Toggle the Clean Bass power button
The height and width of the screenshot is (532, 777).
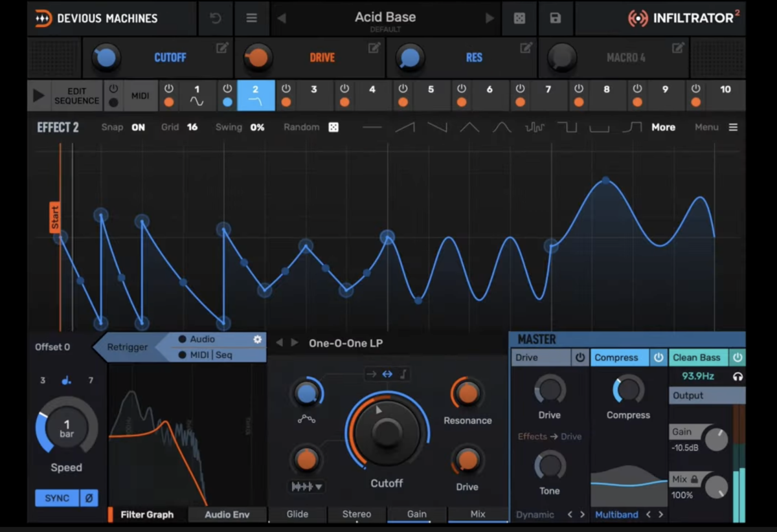tap(738, 357)
